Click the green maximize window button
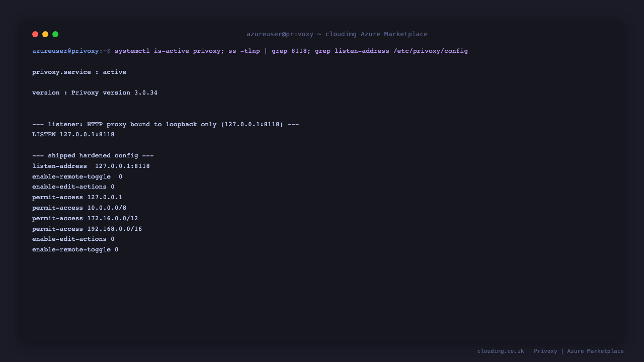This screenshot has width=644, height=362. 55,34
